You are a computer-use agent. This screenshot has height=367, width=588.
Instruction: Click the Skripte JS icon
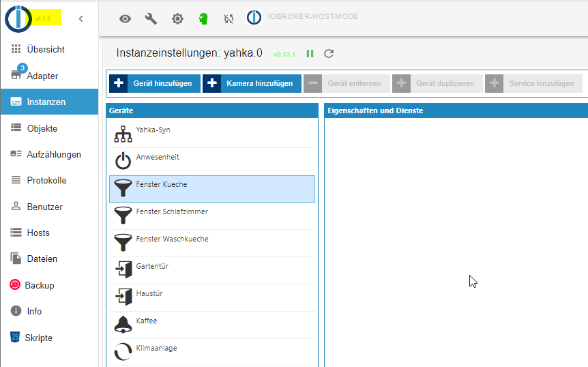click(14, 337)
